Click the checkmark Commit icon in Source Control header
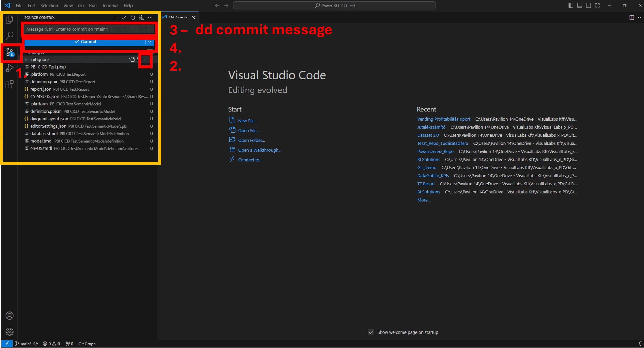Viewport: 644px width, 348px height. (124, 18)
